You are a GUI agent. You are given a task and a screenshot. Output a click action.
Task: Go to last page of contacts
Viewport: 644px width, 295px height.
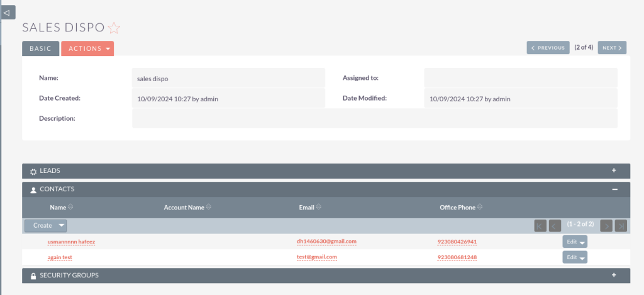[x=621, y=226]
